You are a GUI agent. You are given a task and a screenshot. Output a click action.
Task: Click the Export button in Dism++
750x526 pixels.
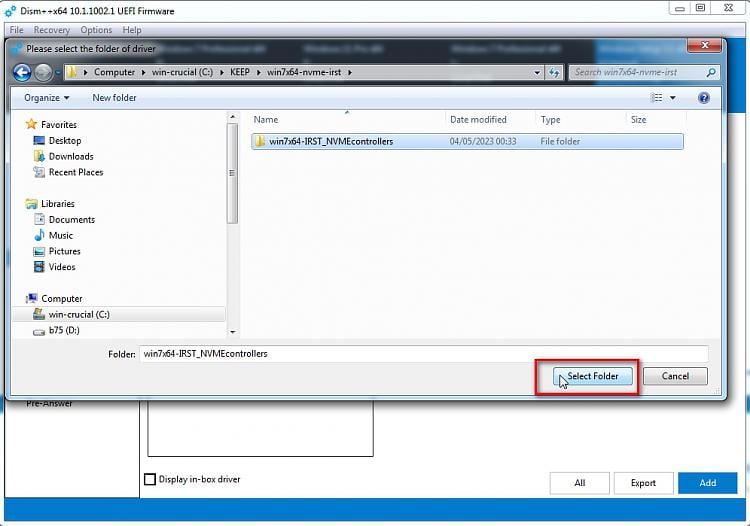coord(643,483)
